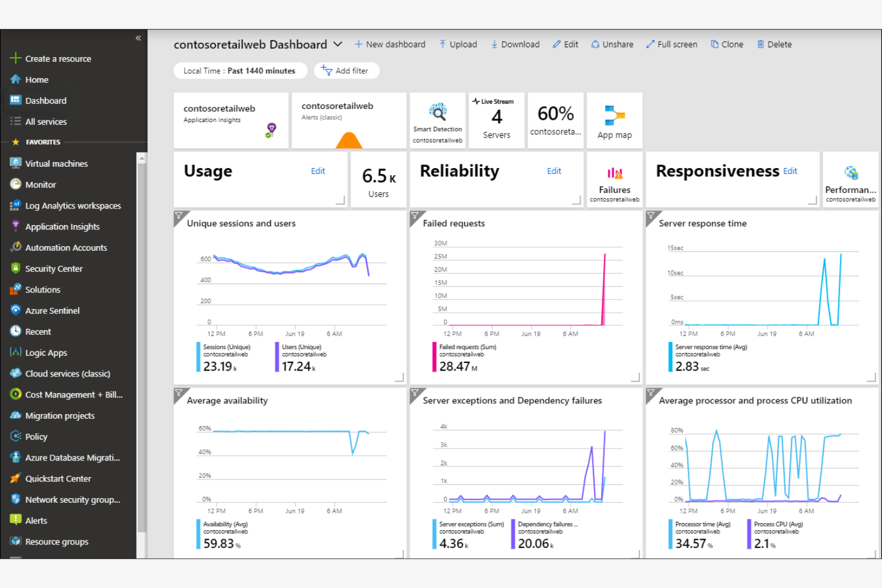This screenshot has height=588, width=882.
Task: Open contosoretailweb Application Insights tile
Action: pyautogui.click(x=231, y=120)
